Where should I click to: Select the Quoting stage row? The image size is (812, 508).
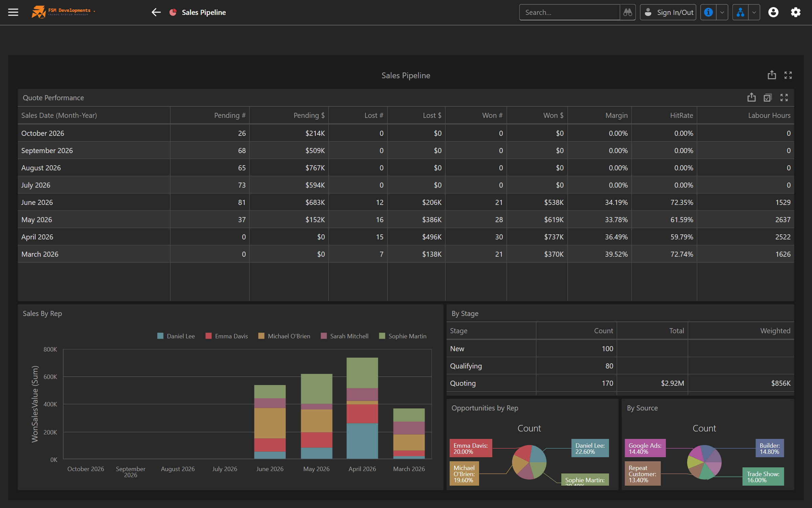[621, 383]
